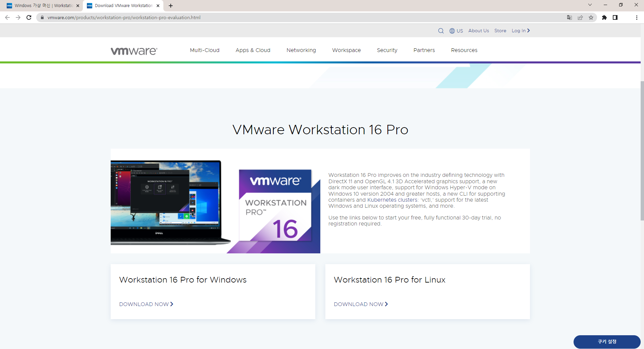Click the browser forward arrow

(18, 17)
